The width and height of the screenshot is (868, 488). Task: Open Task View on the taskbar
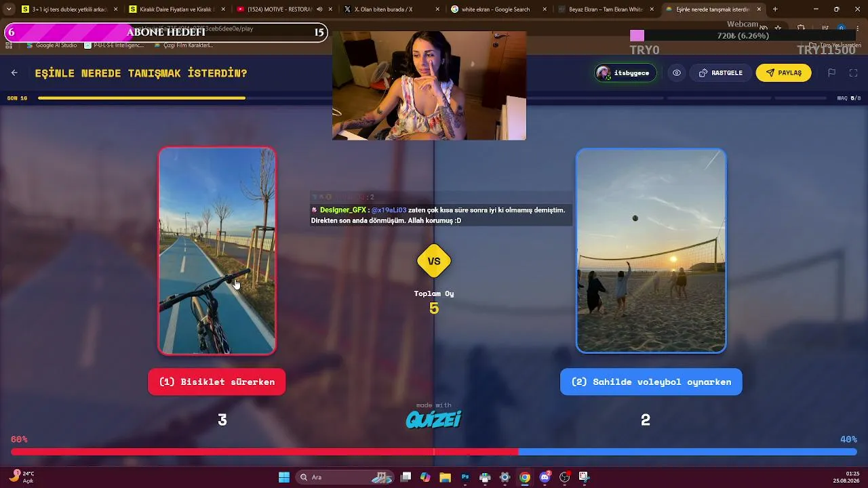(x=406, y=477)
